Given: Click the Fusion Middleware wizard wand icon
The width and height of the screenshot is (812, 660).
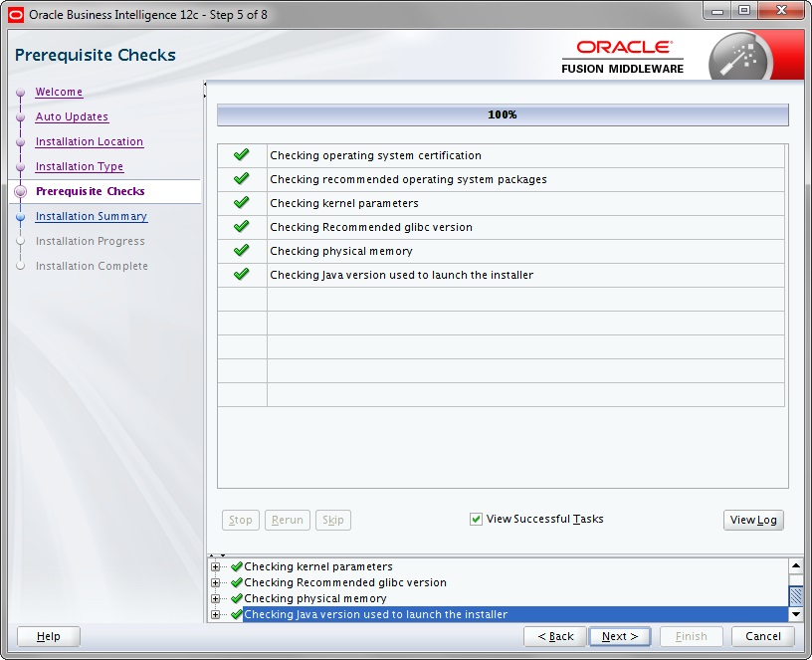Looking at the screenshot, I should pos(739,57).
